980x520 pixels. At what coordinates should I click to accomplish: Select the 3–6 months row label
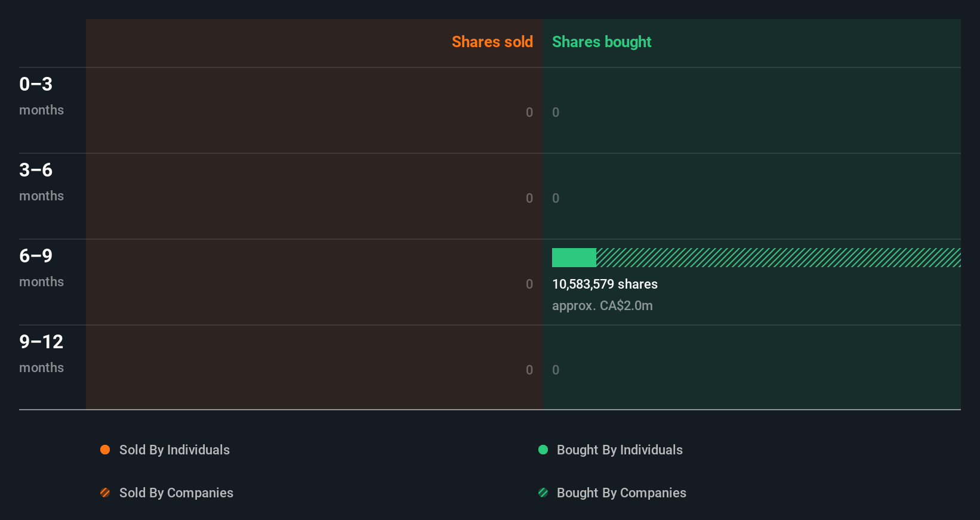[x=41, y=182]
